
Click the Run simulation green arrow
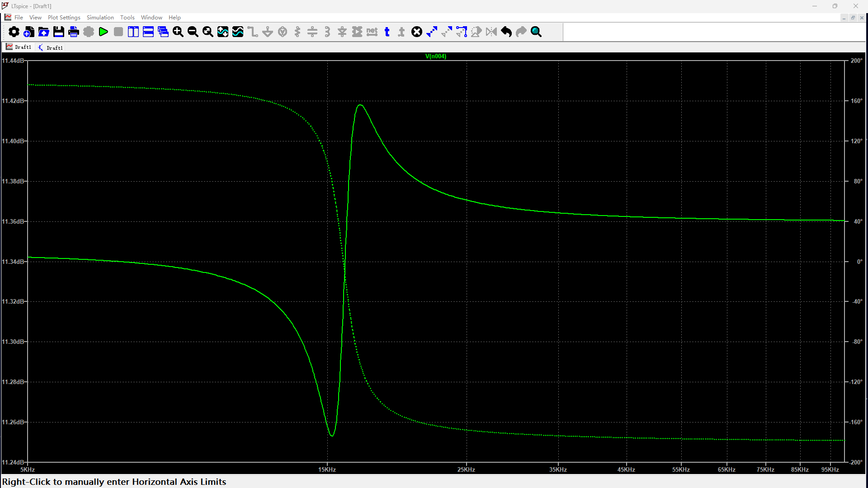tap(104, 32)
